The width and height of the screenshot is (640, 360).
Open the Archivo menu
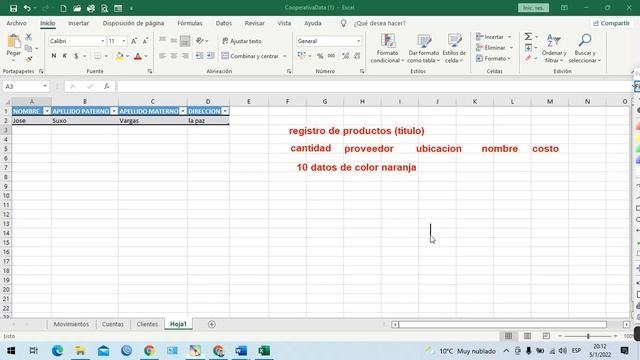tap(16, 23)
